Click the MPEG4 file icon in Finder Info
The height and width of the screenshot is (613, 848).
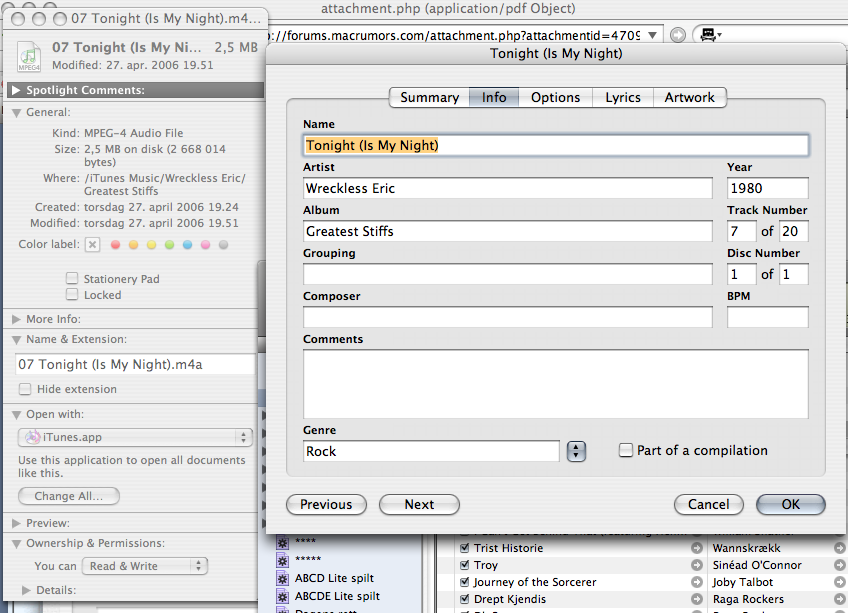(29, 56)
